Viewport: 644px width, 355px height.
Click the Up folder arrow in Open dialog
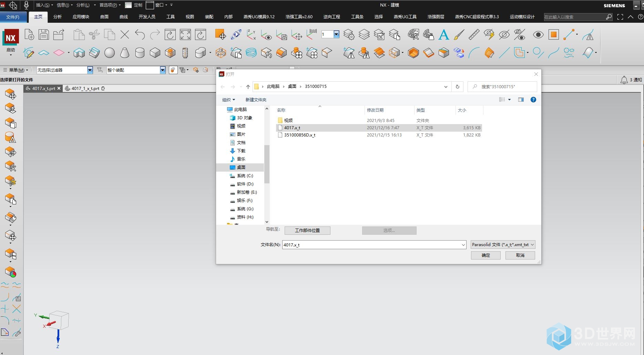248,87
